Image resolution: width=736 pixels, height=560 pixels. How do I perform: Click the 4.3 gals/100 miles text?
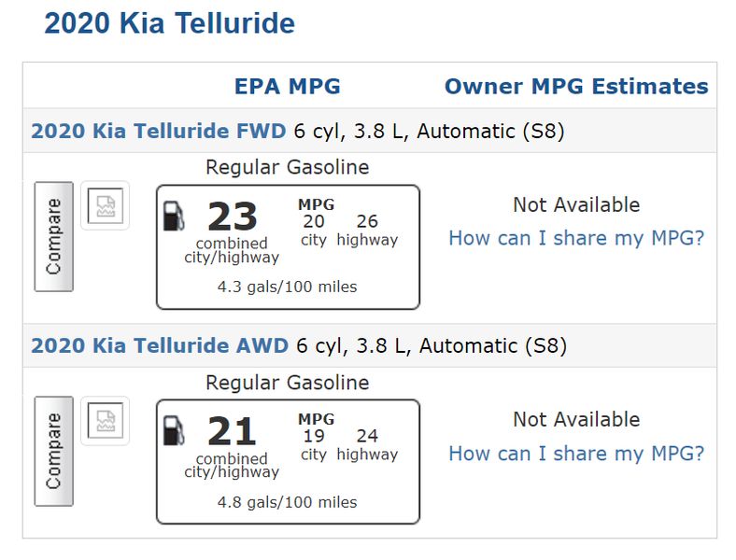[288, 287]
